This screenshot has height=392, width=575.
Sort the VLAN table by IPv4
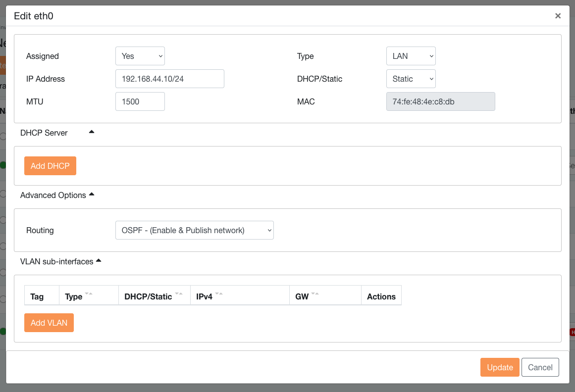point(218,295)
